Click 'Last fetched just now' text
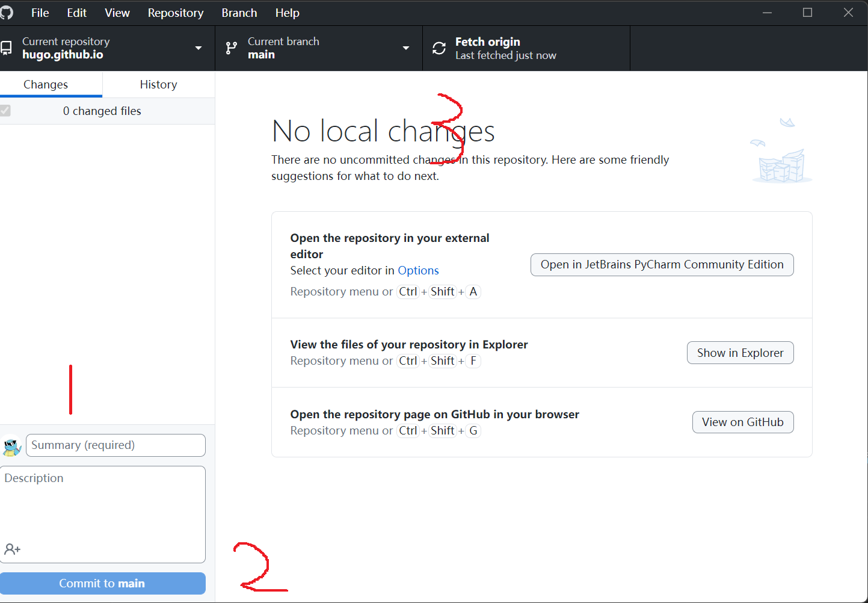The image size is (868, 603). point(506,55)
